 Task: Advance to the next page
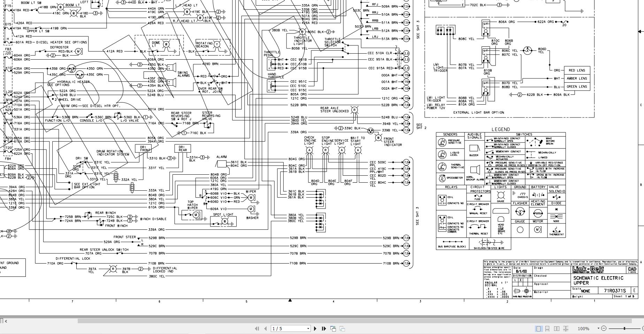[315, 328]
